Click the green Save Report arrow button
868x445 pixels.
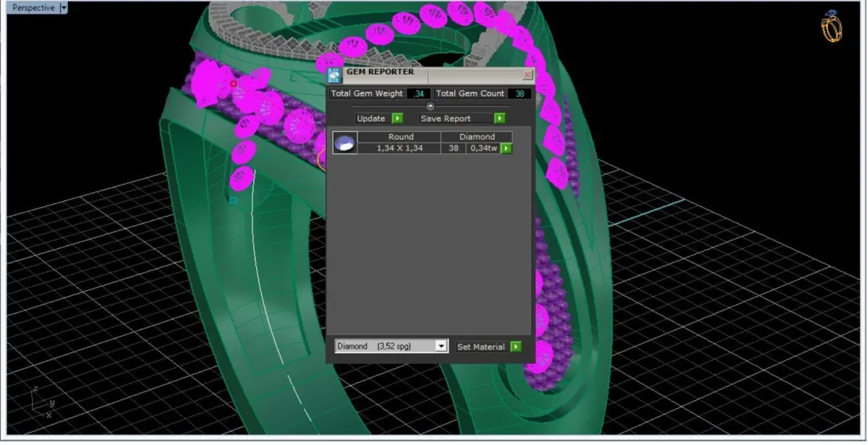[x=500, y=118]
